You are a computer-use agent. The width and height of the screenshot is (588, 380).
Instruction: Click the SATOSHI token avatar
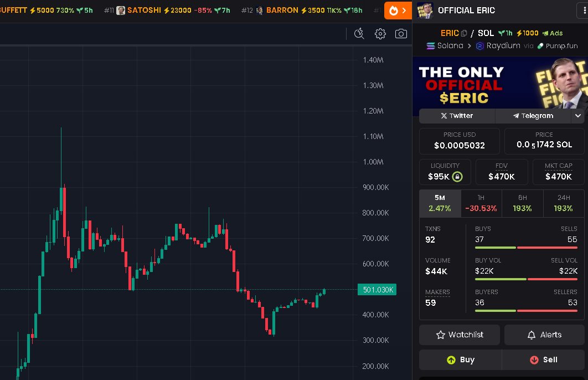(x=121, y=11)
